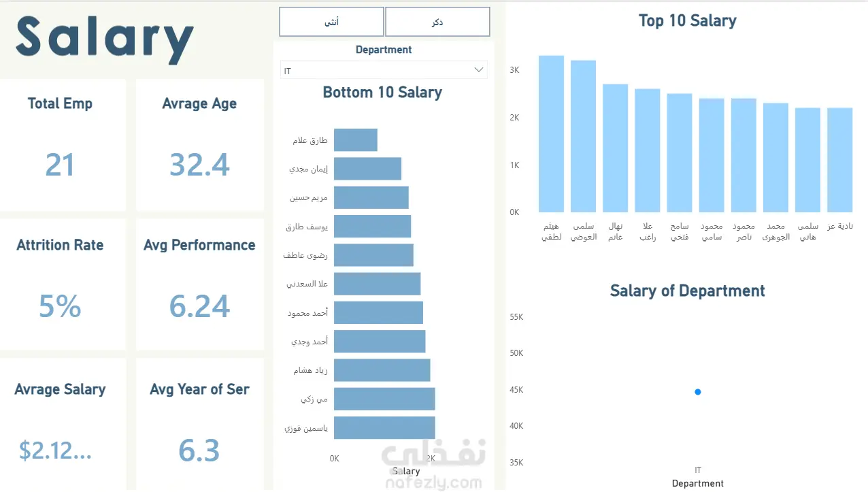Screen dimensions: 868x492
Task: Select the أحمد وجدي salary bar
Action: 380,342
